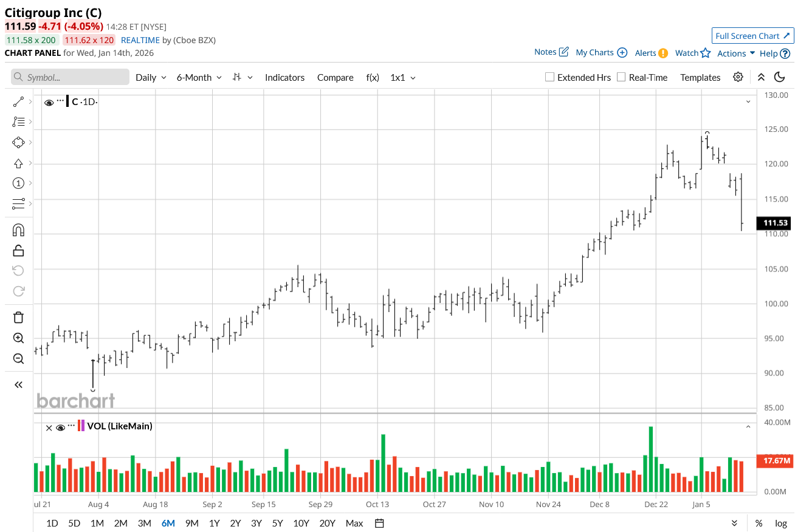Image resolution: width=795 pixels, height=532 pixels.
Task: Toggle percent scale
Action: point(759,523)
